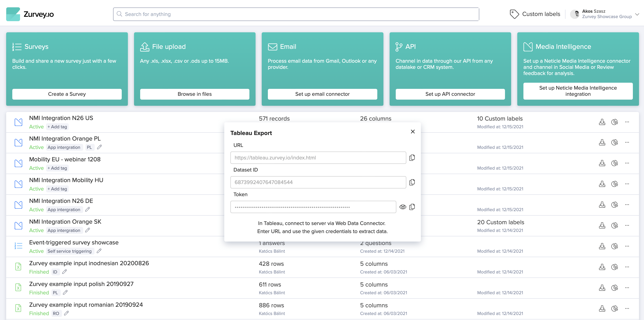Open analysis chart for NMI Integration Mobility HU
The width and height of the screenshot is (644, 320).
point(614,184)
